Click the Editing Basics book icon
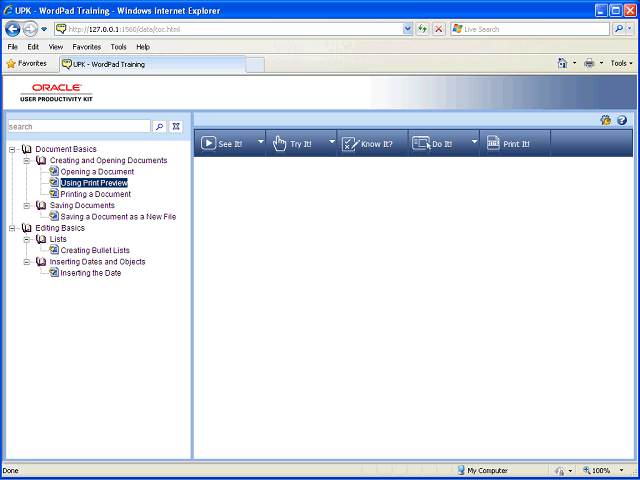The height and width of the screenshot is (480, 640). (x=27, y=228)
